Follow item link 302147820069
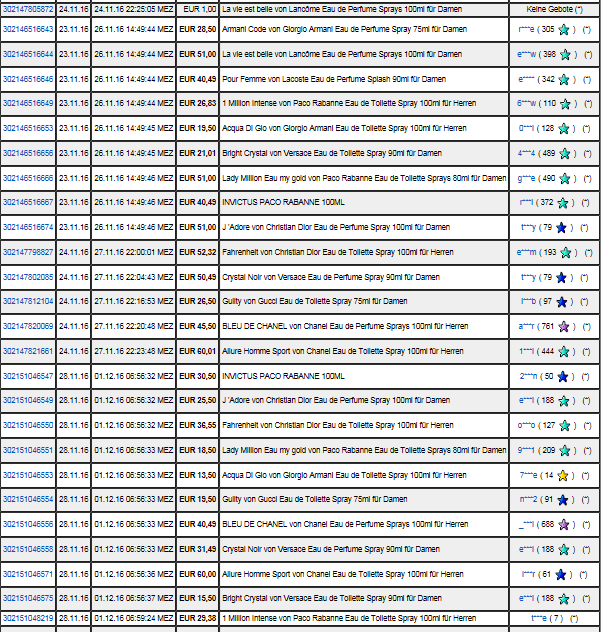This screenshot has width=603, height=632. tap(28, 326)
